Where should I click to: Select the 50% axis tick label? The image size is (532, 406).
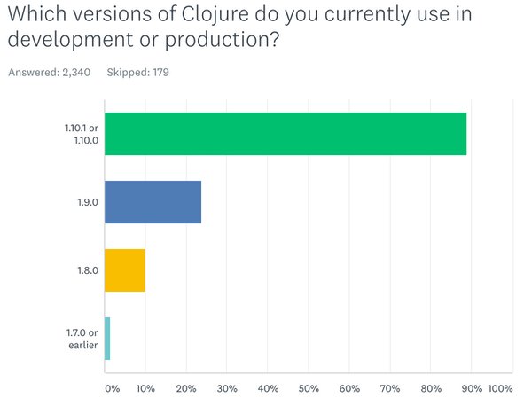tap(309, 388)
